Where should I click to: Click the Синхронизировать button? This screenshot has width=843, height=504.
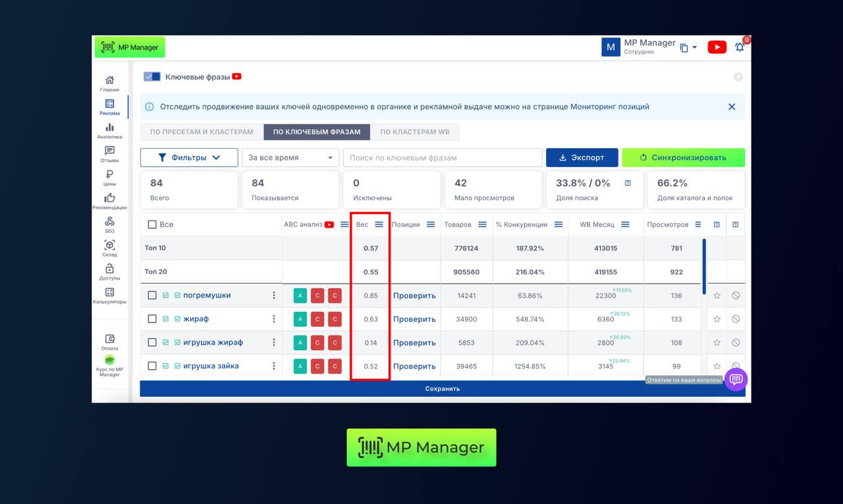(x=683, y=158)
